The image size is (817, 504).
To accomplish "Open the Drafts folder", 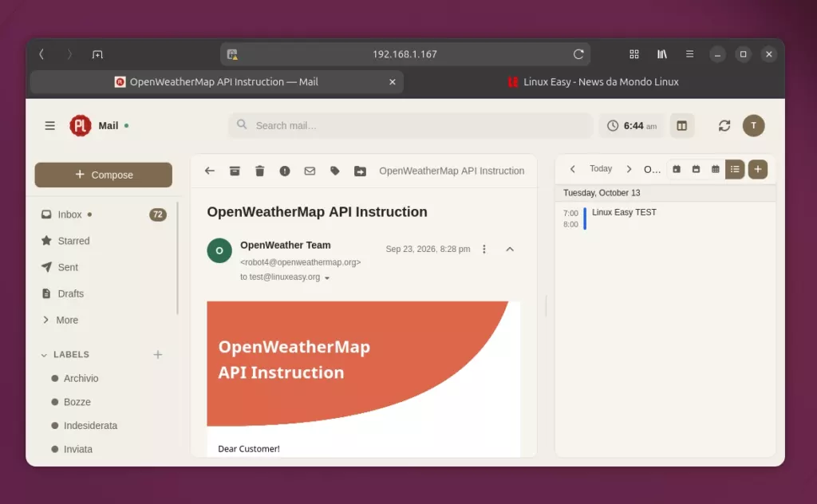I will [x=105, y=293].
